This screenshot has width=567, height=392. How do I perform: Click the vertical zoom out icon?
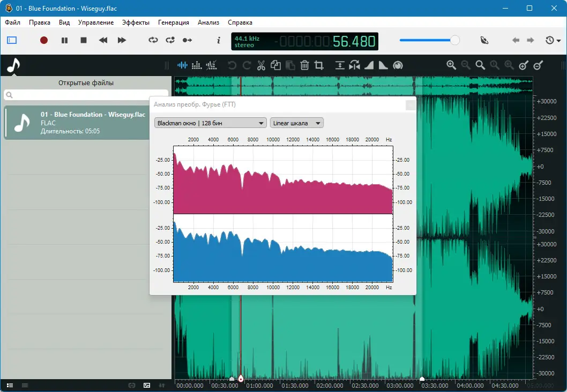(538, 65)
